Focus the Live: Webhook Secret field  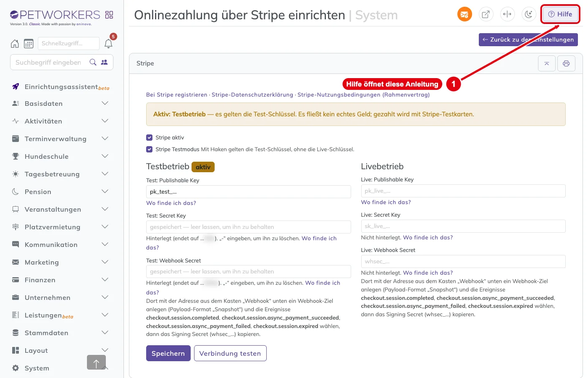(463, 261)
